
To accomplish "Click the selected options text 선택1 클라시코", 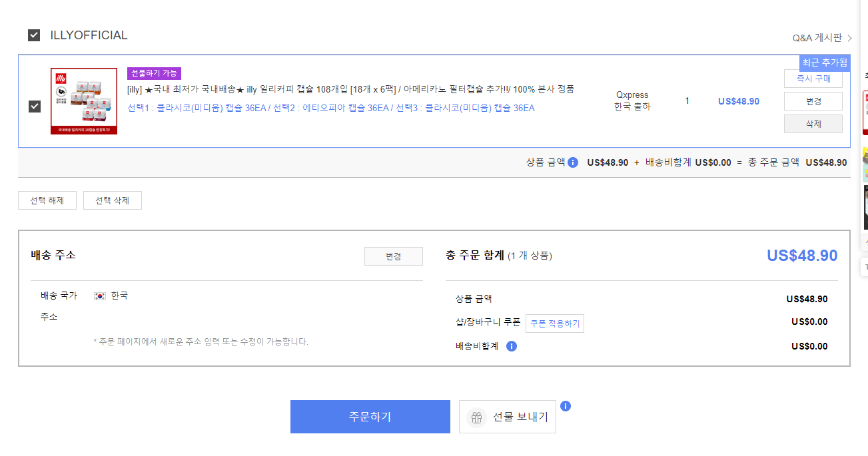I will tap(330, 108).
